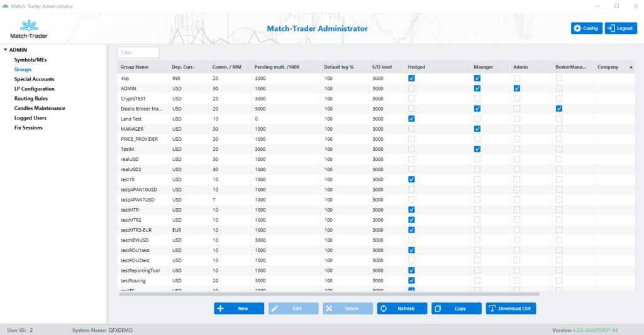This screenshot has width=644, height=335.
Task: Select the PRICE_PROVIDER group row
Action: point(376,139)
